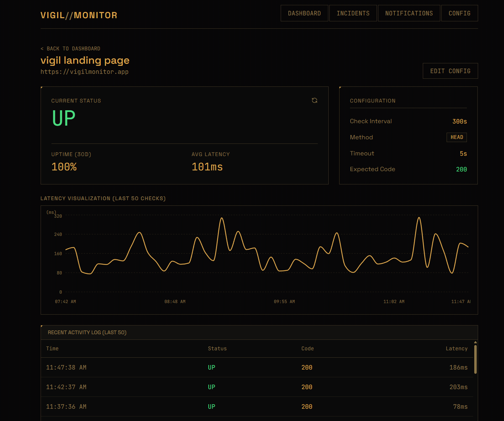Click the 5s timeout value
This screenshot has height=421, width=504.
[x=463, y=154]
